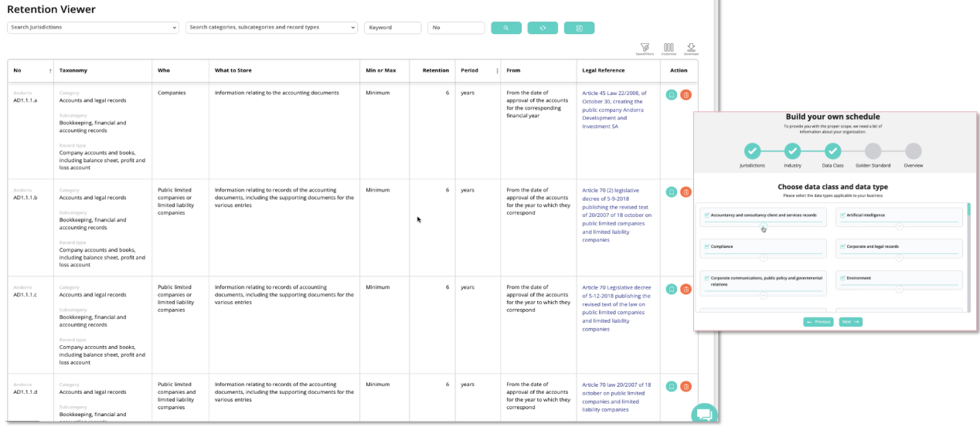
Task: Click green action icon for row AD1.1.1.a
Action: tap(672, 95)
